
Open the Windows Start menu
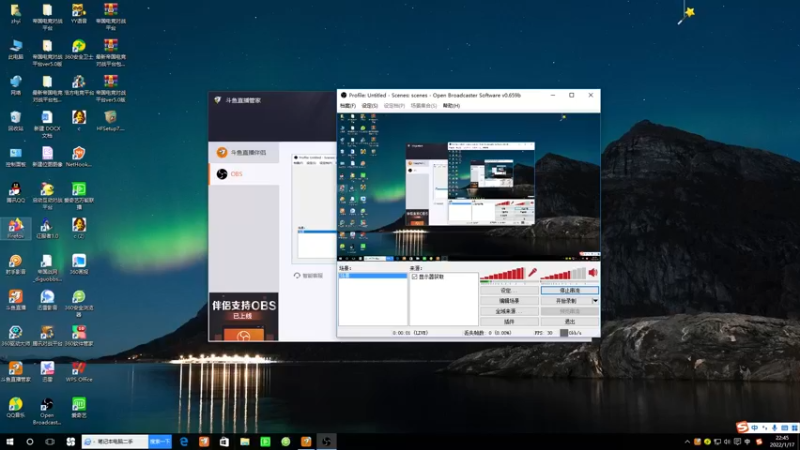pos(10,442)
